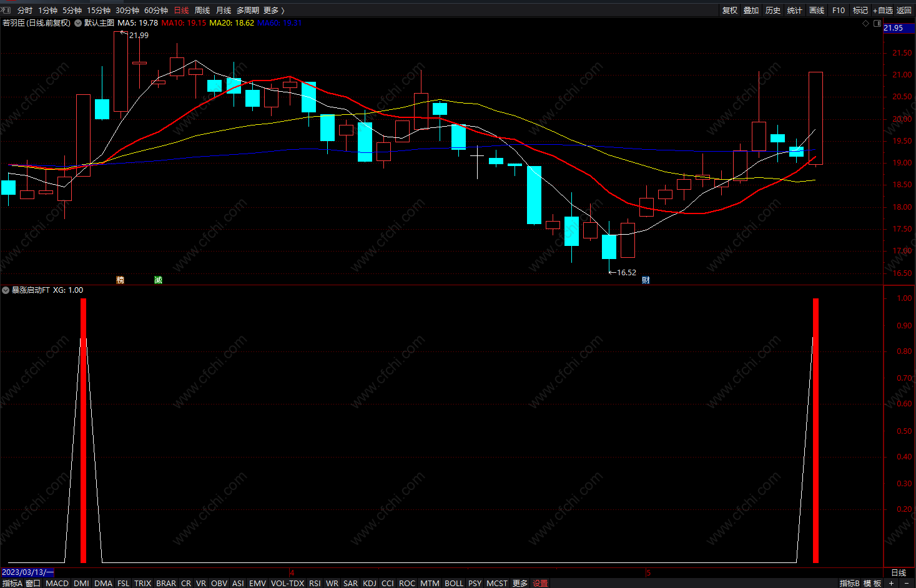Click the minus zoom-out button at bottom-right
The image size is (916, 588).
tap(907, 584)
